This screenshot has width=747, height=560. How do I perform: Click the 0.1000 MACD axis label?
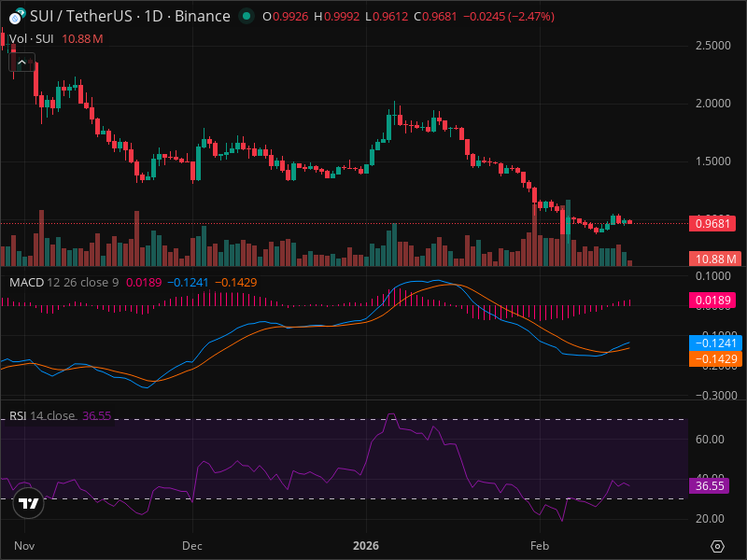pos(712,276)
